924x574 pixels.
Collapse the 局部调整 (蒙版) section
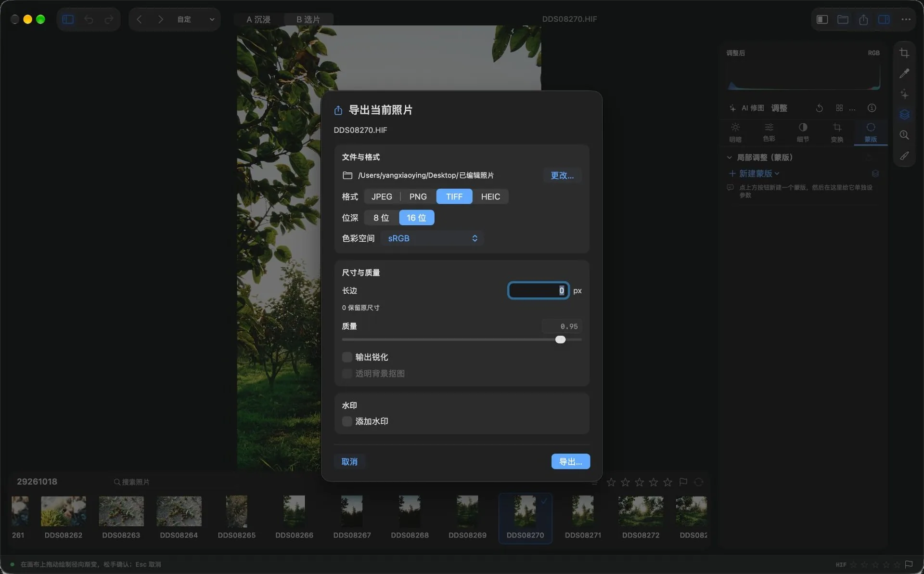coord(729,157)
